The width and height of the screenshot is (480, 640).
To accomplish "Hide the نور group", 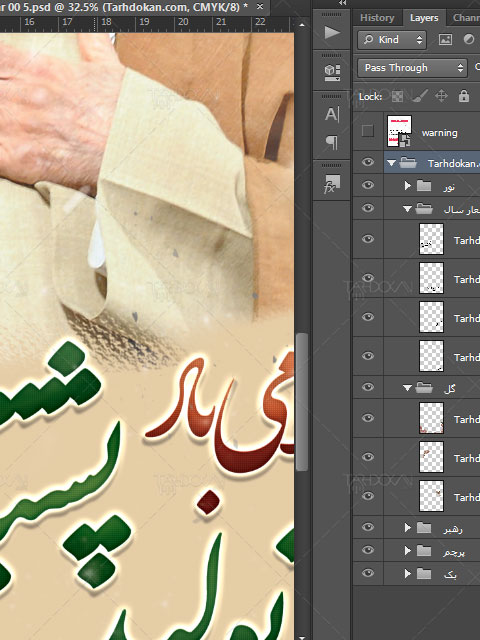I will 368,185.
